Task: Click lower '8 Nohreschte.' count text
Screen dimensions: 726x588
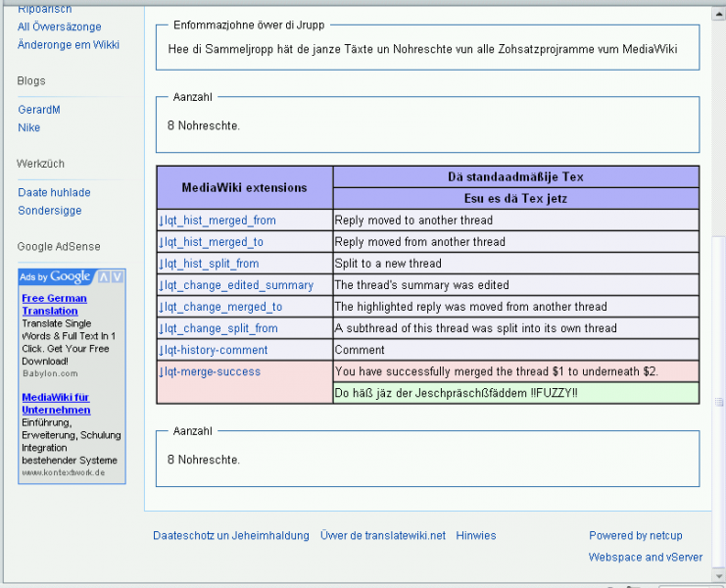Action: (204, 460)
